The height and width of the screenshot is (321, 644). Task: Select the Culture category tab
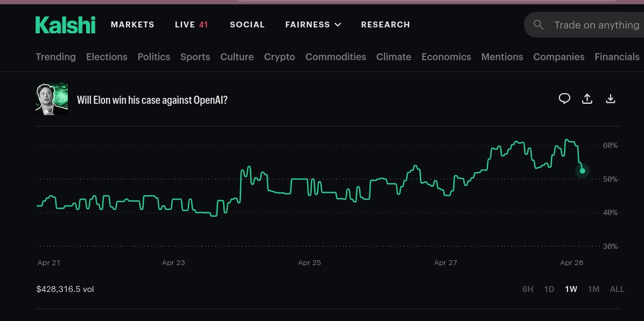[x=237, y=57]
